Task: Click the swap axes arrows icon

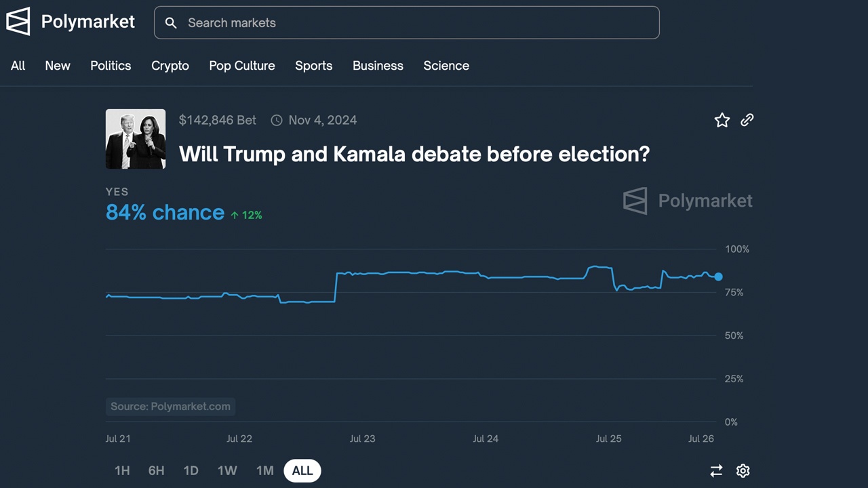Action: pyautogui.click(x=716, y=470)
